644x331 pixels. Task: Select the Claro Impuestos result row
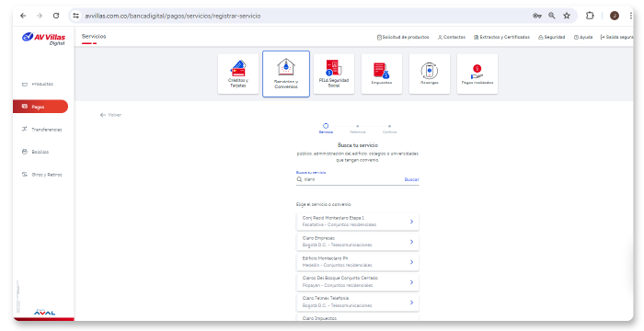357,318
